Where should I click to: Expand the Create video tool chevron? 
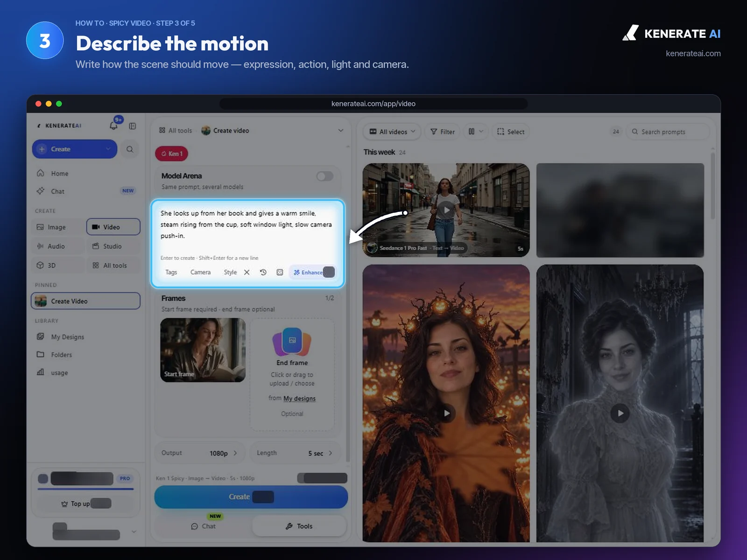coord(340,131)
